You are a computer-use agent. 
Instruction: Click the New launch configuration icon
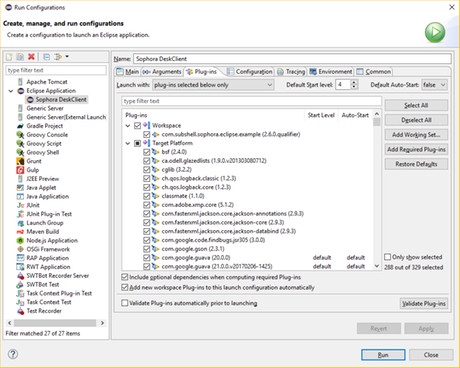click(x=9, y=57)
